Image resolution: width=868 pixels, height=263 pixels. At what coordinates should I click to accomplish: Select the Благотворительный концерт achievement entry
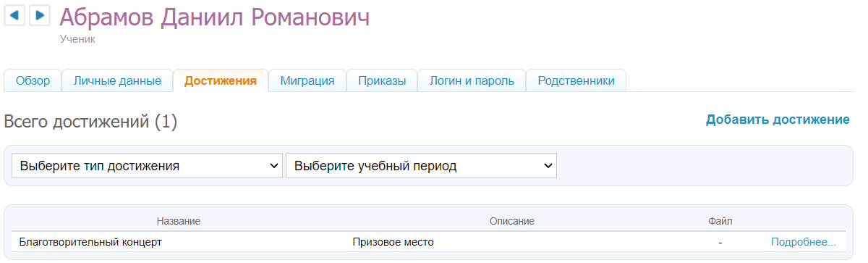90,242
